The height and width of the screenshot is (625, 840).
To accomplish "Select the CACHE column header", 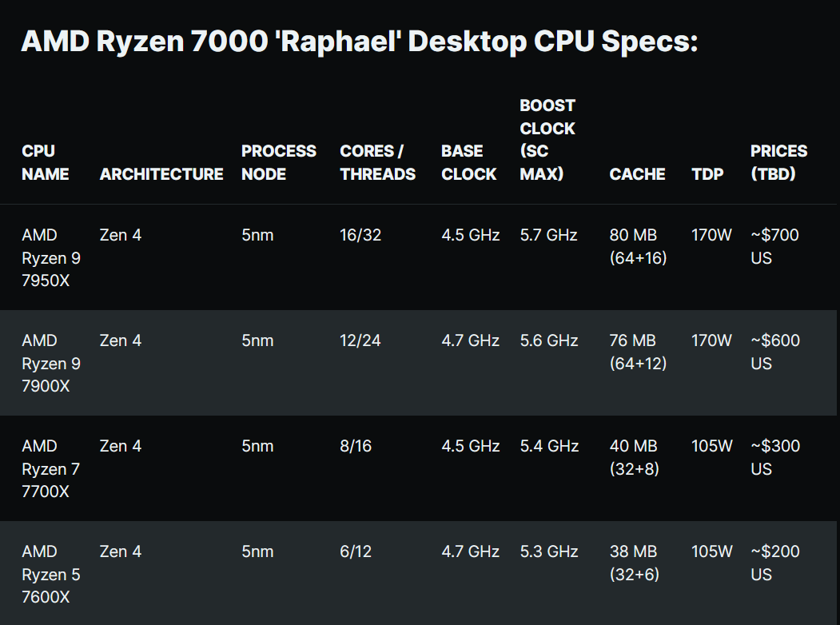I will (x=638, y=174).
